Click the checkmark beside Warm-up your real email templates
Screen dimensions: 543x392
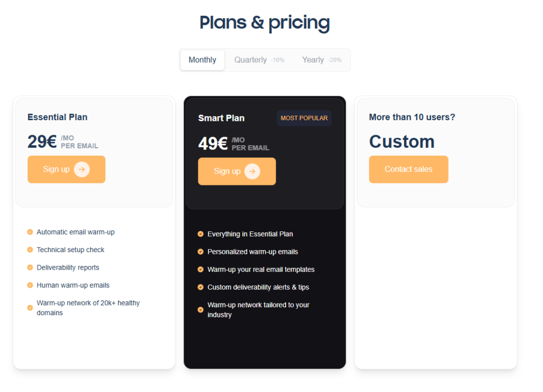click(200, 269)
